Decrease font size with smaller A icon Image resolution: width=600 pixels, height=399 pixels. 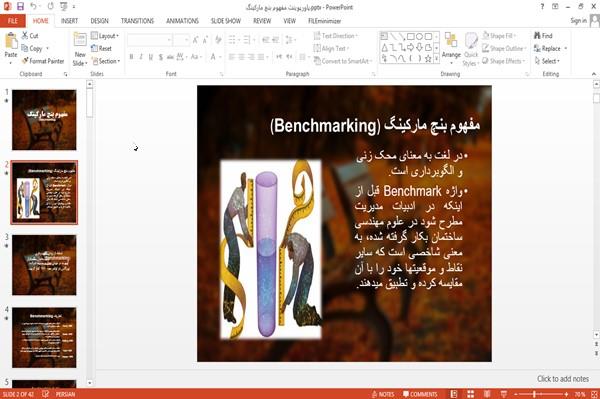pos(205,39)
